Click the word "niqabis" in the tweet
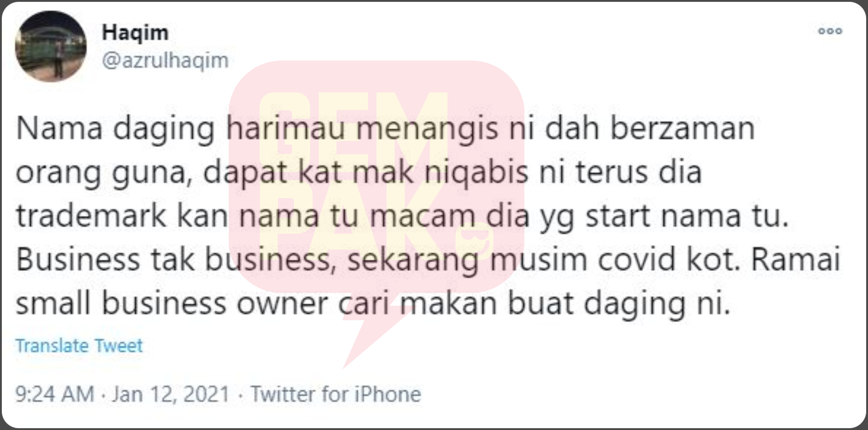The image size is (868, 430). pos(476,174)
